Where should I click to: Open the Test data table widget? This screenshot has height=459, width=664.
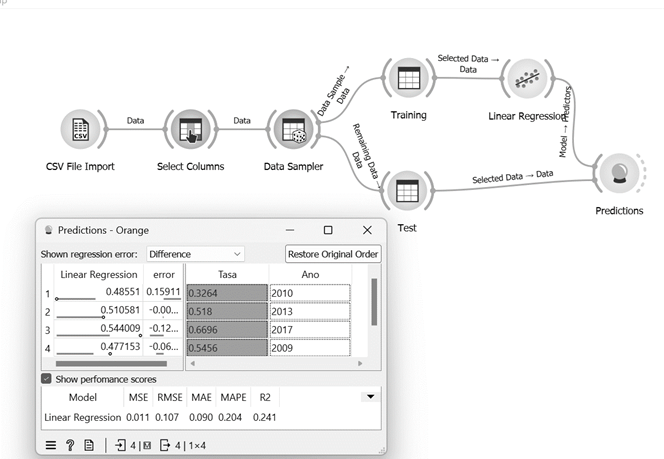pyautogui.click(x=406, y=189)
